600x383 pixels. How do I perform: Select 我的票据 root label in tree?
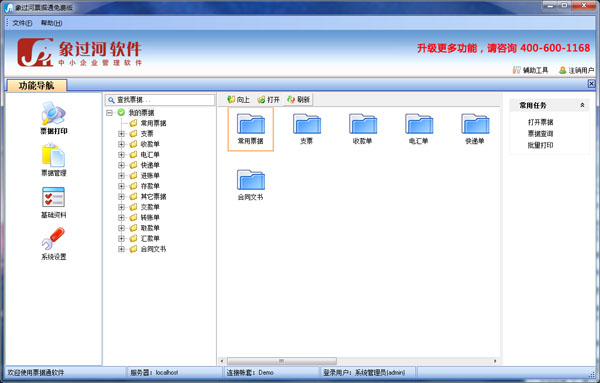click(x=141, y=112)
